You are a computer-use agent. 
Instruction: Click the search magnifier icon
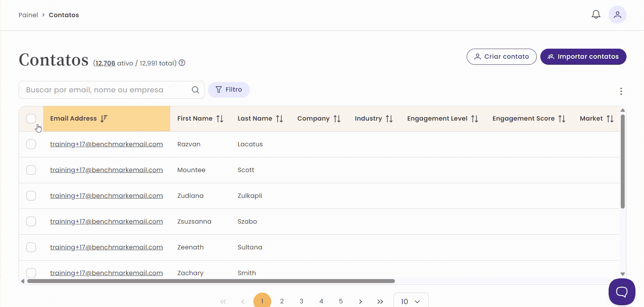195,90
